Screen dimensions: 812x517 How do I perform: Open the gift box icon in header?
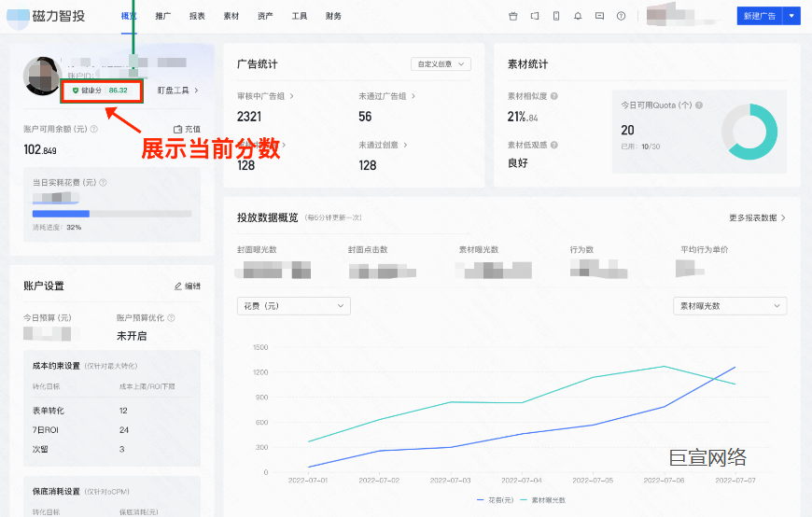pyautogui.click(x=513, y=16)
